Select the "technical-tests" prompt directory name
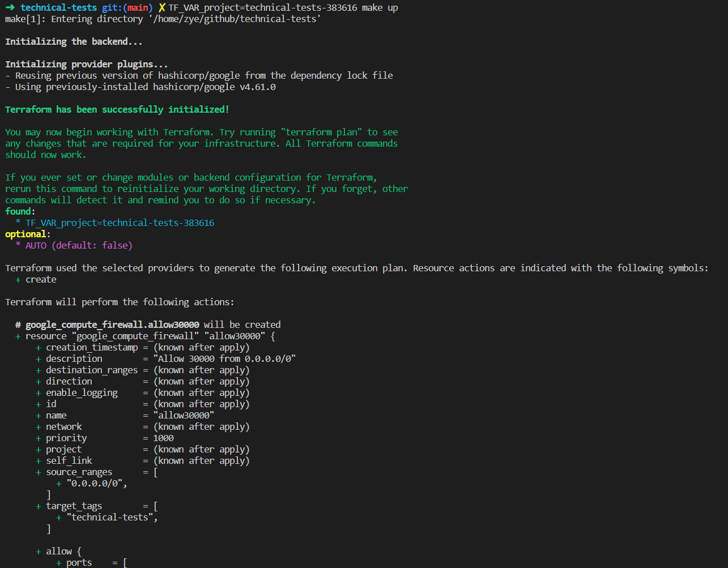 click(58, 7)
